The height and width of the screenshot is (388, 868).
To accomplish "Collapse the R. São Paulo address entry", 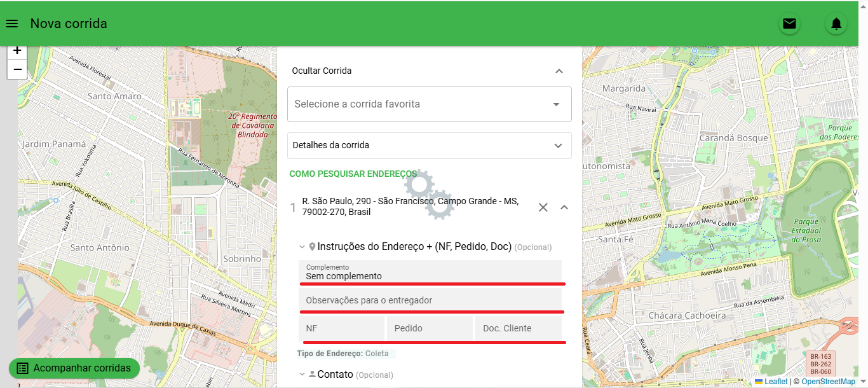I will (564, 207).
